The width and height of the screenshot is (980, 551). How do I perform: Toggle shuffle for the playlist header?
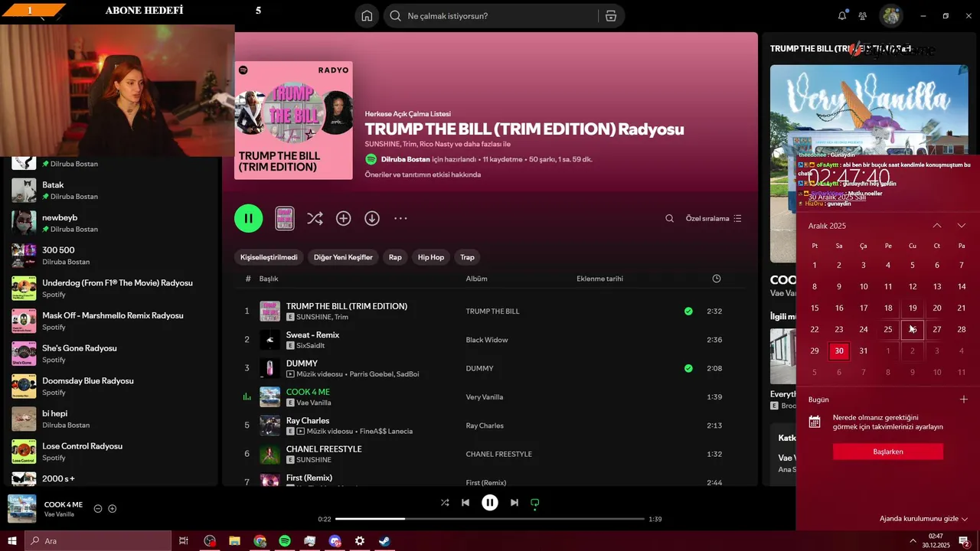(315, 218)
